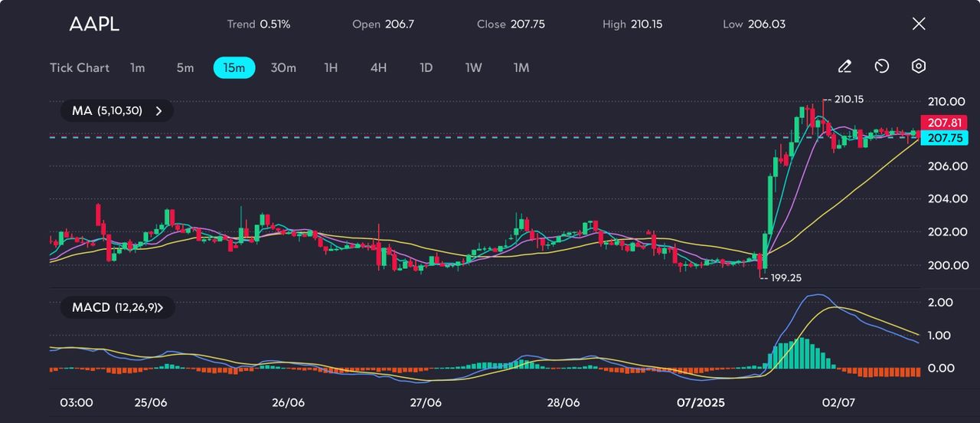Switch to the 30m timeframe
This screenshot has width=980, height=423.
(x=283, y=67)
